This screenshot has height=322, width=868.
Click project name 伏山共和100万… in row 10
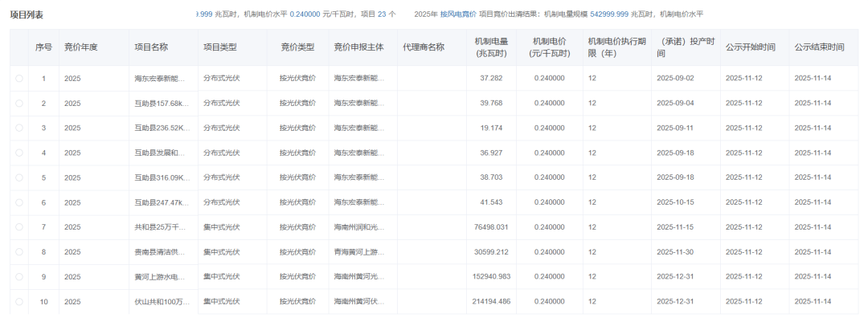point(160,302)
